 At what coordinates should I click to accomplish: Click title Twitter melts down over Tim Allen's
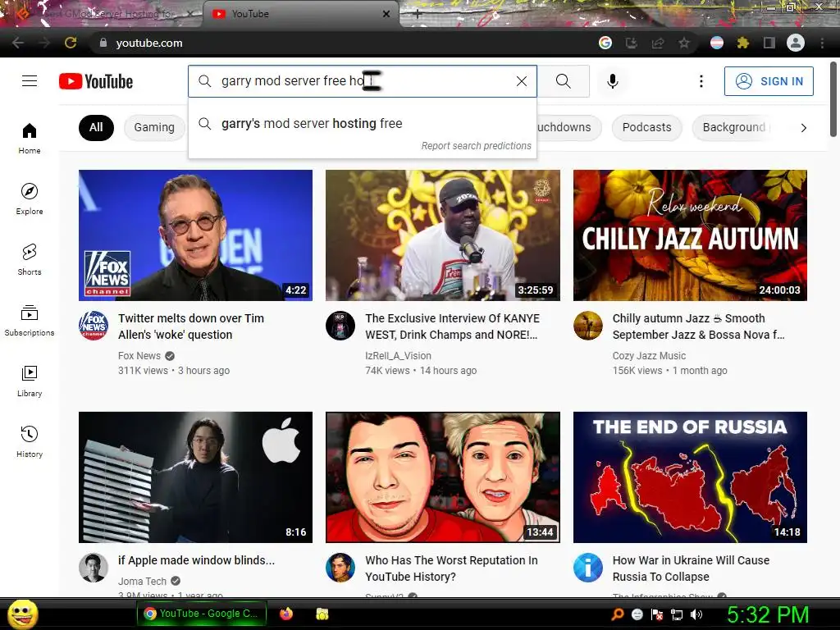pyautogui.click(x=191, y=326)
